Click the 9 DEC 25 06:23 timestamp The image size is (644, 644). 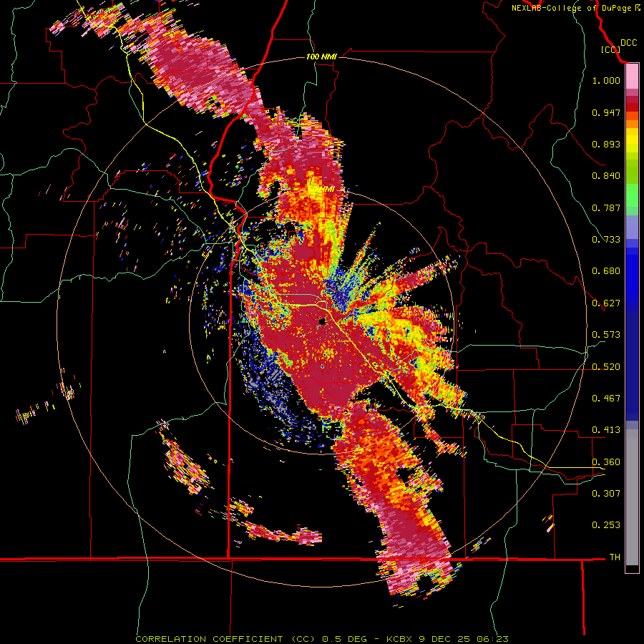coord(464,639)
